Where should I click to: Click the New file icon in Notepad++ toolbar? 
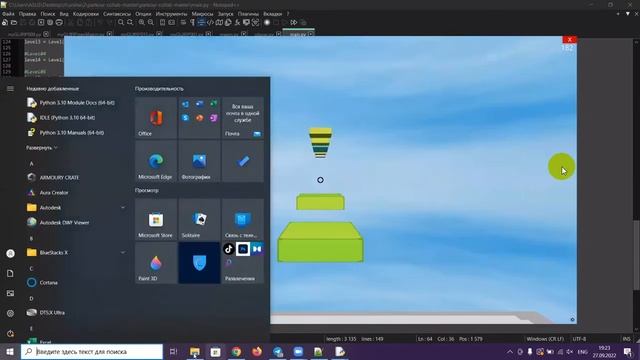[x=5, y=22]
